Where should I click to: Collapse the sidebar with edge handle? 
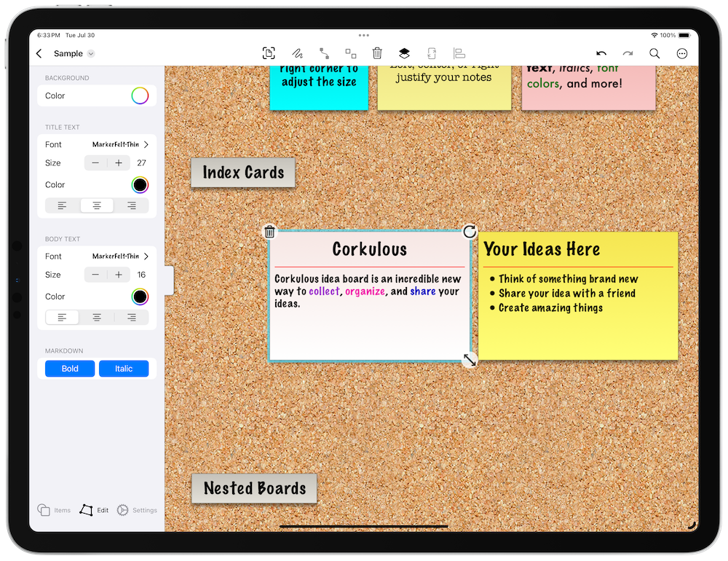tap(170, 280)
